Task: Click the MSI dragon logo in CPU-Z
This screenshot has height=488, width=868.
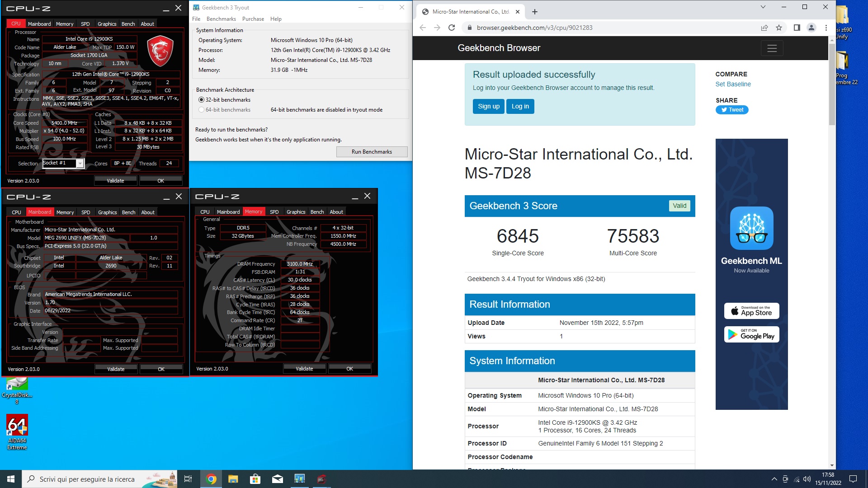Action: [x=160, y=51]
